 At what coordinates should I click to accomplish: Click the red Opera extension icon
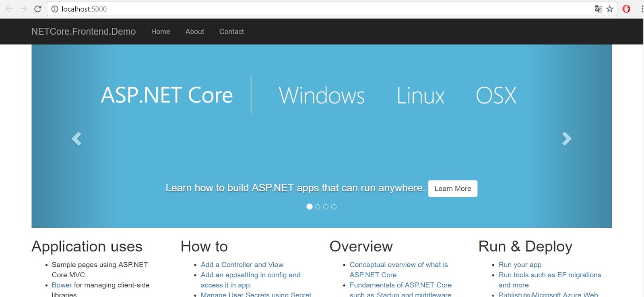click(626, 9)
